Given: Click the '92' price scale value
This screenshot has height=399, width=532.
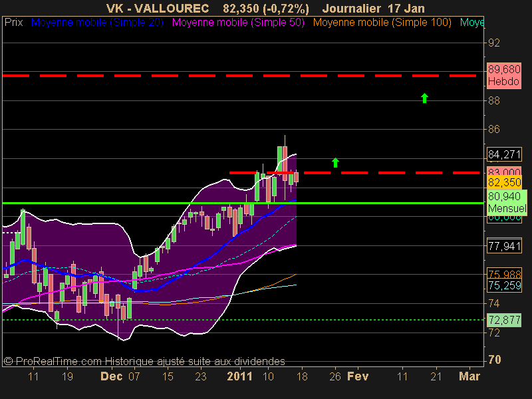Looking at the screenshot, I should tap(494, 43).
